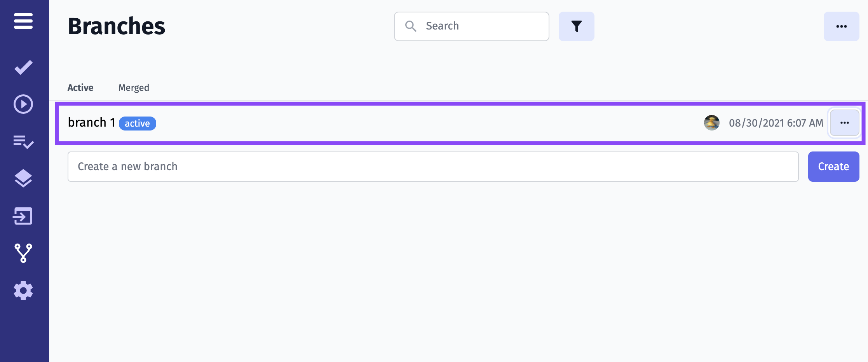The width and height of the screenshot is (868, 362).
Task: Open the import arrow box icon
Action: 23,216
